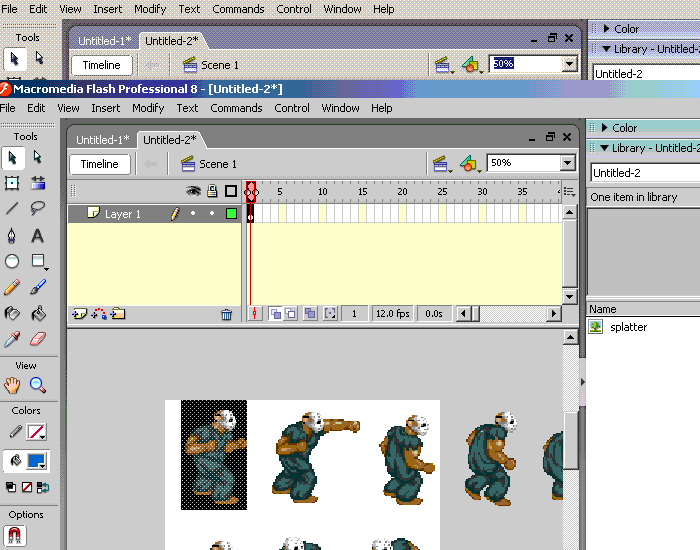Toggle Edit Multiple Frames
Viewport: 700px width, 550px height.
click(x=310, y=314)
